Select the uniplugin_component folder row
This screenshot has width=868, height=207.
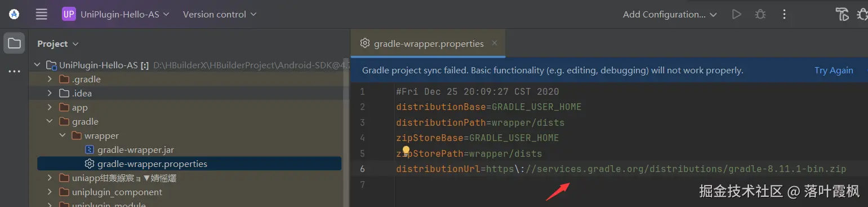click(x=189, y=192)
